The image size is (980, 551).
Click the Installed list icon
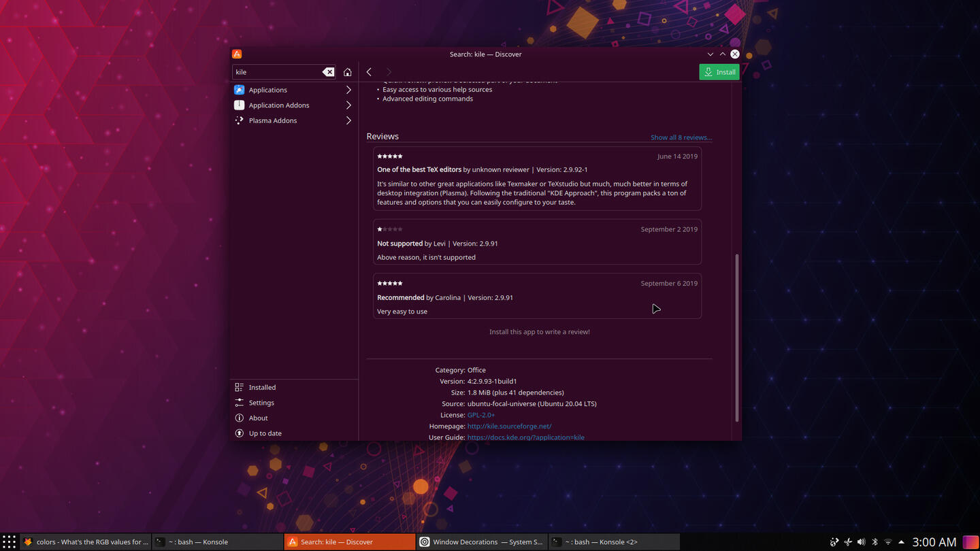239,387
